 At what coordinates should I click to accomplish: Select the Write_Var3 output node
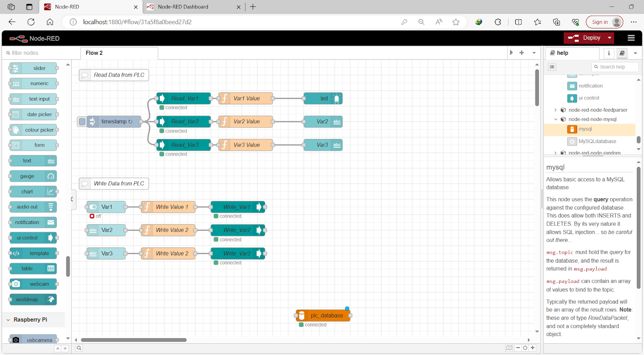238,254
